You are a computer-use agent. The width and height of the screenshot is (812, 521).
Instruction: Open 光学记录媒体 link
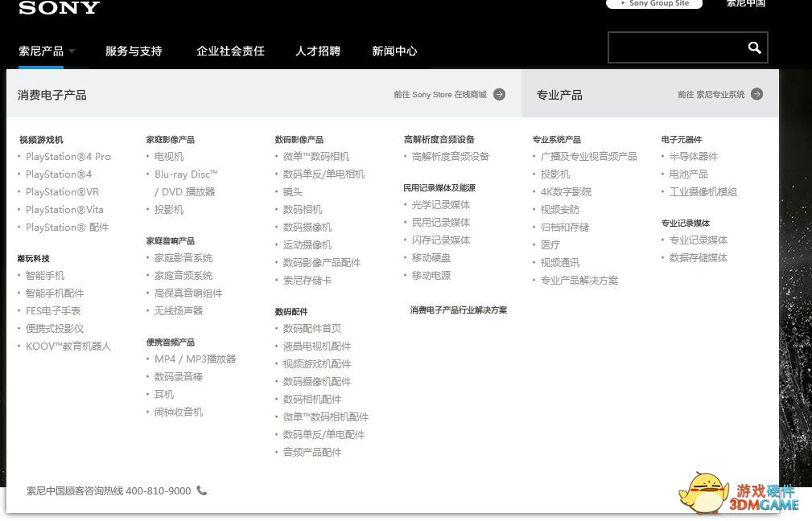(441, 204)
